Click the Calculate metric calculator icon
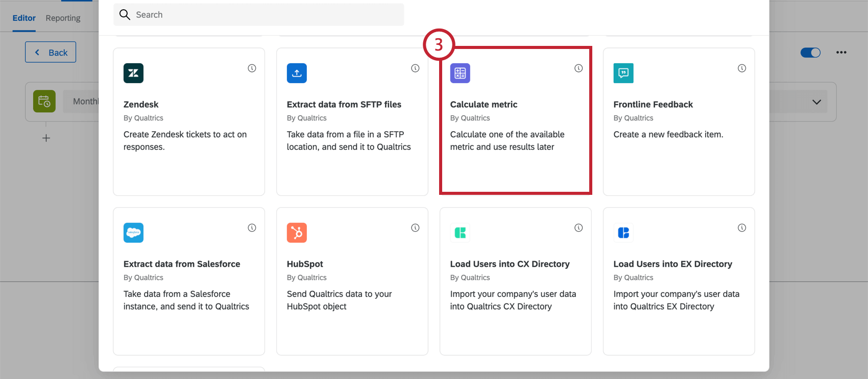 tap(460, 73)
